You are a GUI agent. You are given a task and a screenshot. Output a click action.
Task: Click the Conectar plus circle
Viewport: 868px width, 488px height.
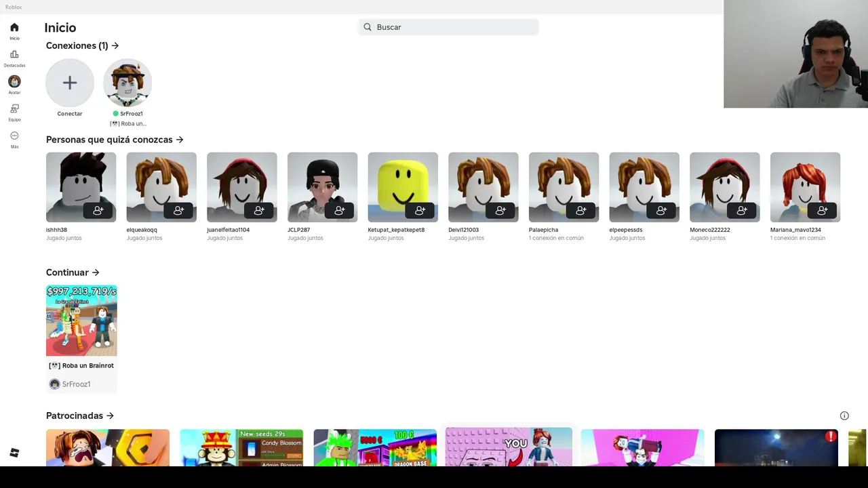click(70, 83)
